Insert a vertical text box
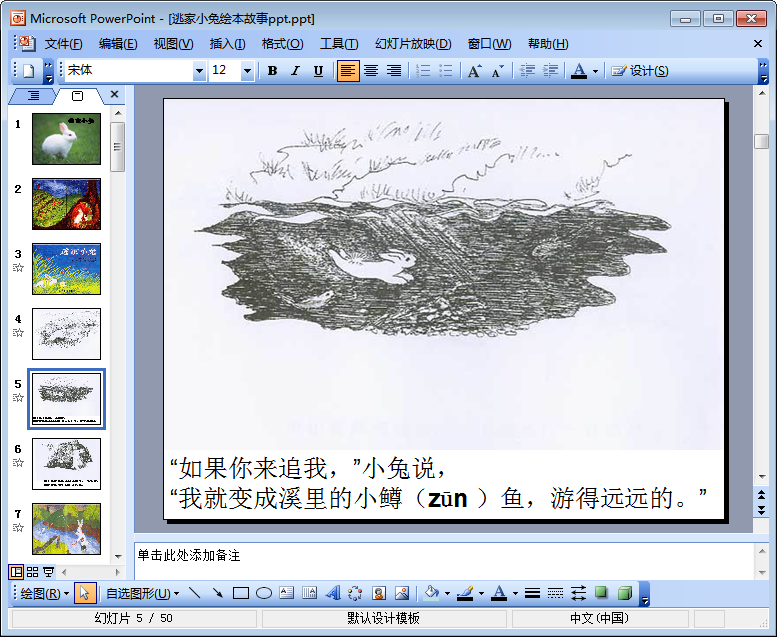The height and width of the screenshot is (637, 777). [x=310, y=593]
